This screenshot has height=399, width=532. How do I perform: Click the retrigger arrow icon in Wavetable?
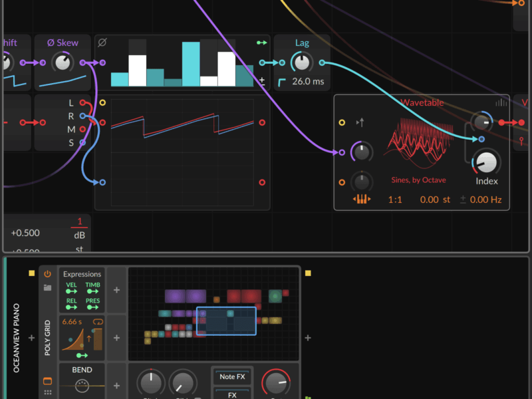(360, 122)
